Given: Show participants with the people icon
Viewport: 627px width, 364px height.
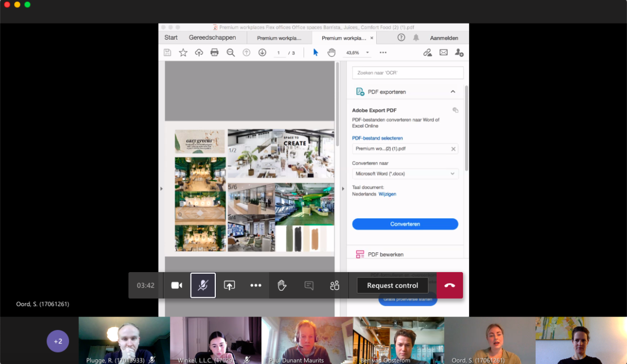Looking at the screenshot, I should (x=335, y=285).
